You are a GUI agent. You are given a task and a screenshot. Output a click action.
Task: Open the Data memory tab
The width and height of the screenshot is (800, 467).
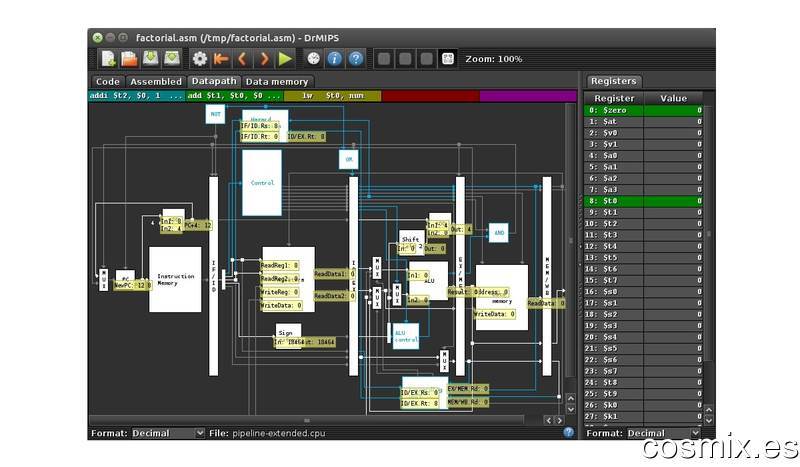pos(277,82)
